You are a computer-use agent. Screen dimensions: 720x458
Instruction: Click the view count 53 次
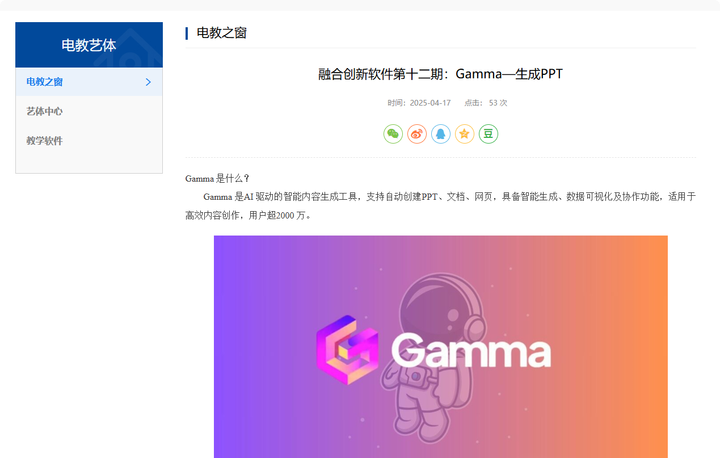498,103
